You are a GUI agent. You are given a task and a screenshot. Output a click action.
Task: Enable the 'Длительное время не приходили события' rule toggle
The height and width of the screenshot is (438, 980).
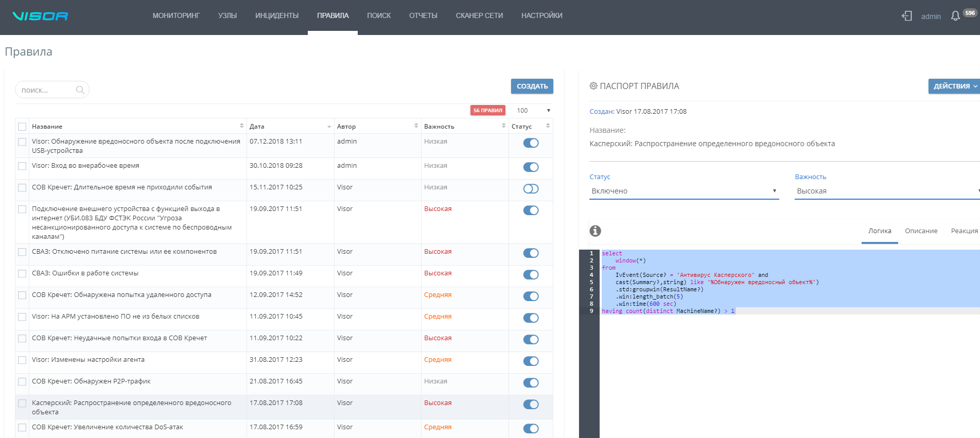[x=531, y=189]
